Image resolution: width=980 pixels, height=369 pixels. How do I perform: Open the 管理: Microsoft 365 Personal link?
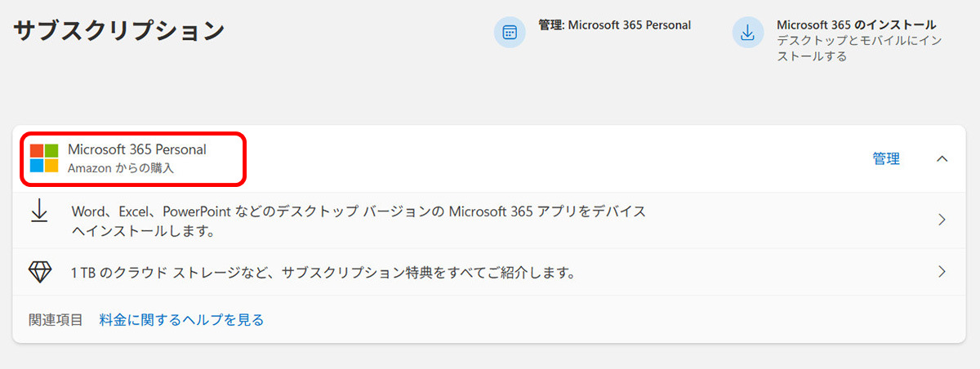(x=614, y=25)
